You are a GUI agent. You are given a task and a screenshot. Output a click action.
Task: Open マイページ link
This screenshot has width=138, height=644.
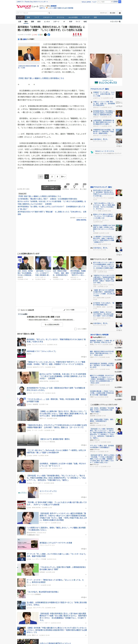point(103,13)
